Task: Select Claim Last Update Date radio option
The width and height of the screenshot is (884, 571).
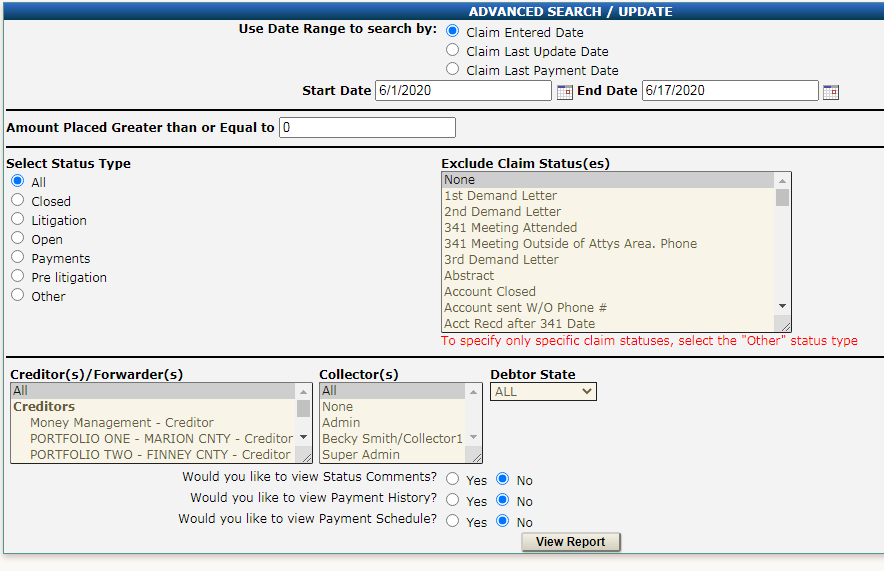Action: [x=452, y=50]
